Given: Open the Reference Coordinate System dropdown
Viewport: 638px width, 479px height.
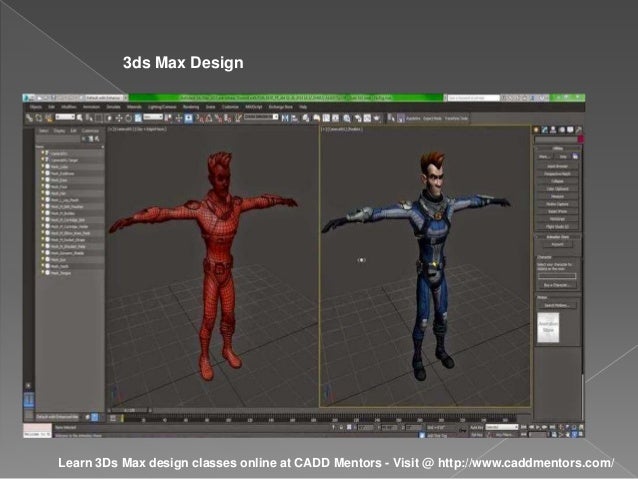Looking at the screenshot, I should pyautogui.click(x=153, y=117).
